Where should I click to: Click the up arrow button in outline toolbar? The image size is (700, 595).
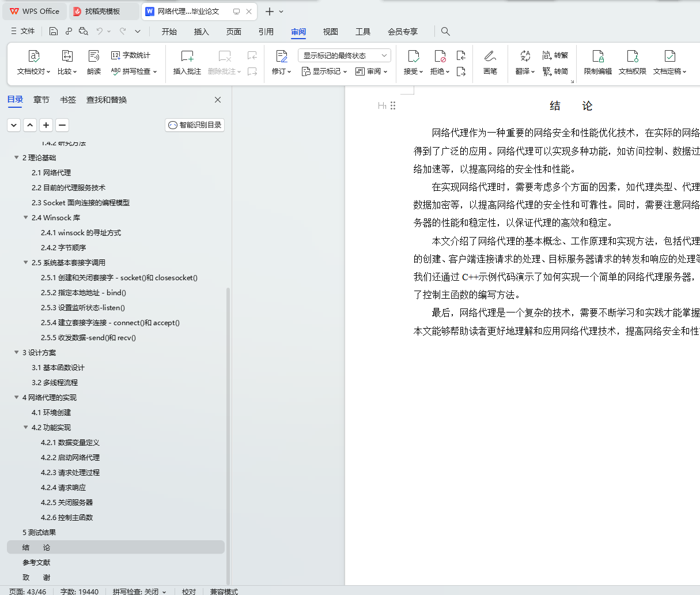point(30,125)
